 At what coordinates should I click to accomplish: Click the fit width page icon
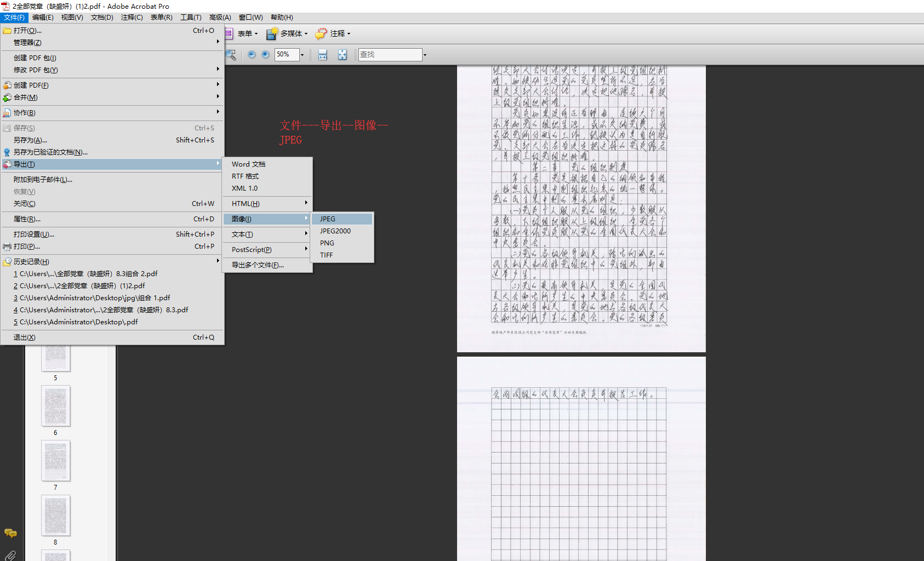click(322, 55)
